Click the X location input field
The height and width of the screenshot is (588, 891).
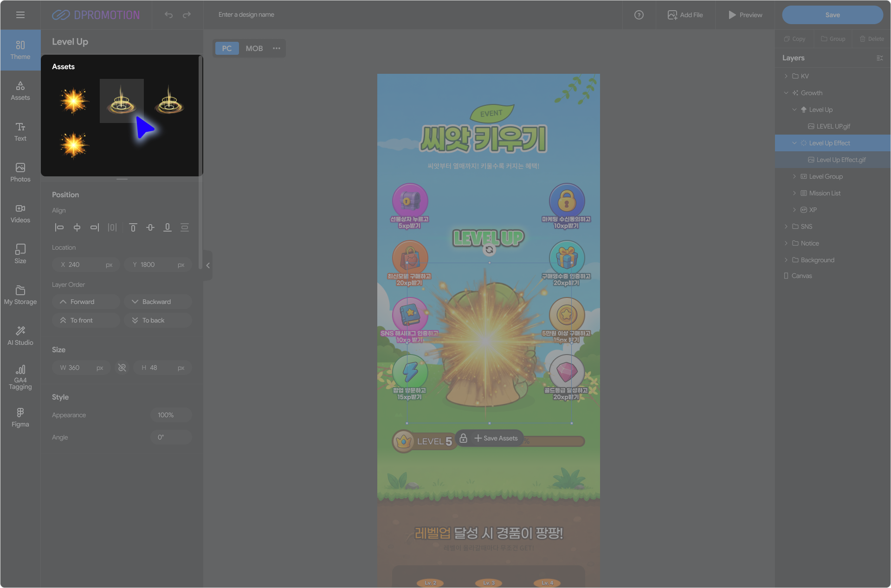click(x=86, y=265)
